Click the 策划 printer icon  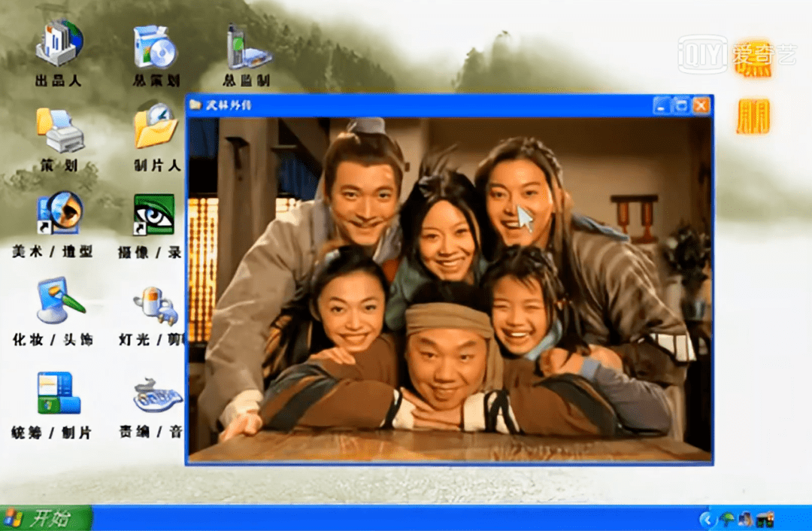click(59, 129)
